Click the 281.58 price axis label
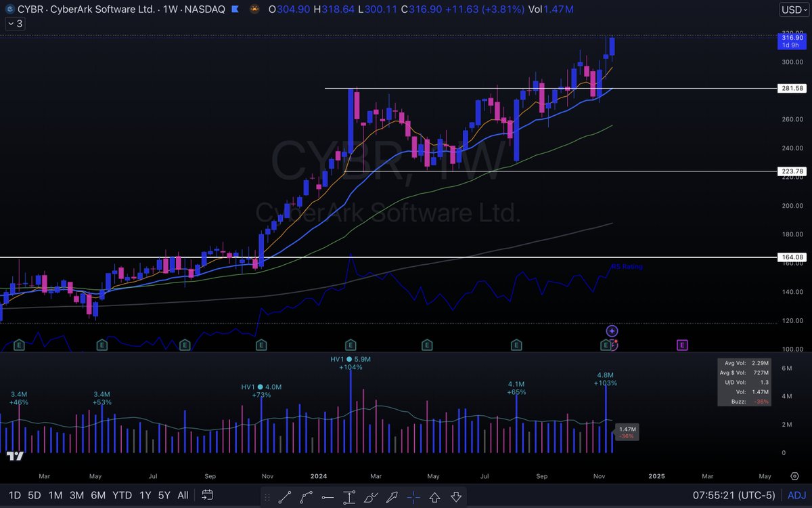Screen dimensions: 812x508 point(792,89)
